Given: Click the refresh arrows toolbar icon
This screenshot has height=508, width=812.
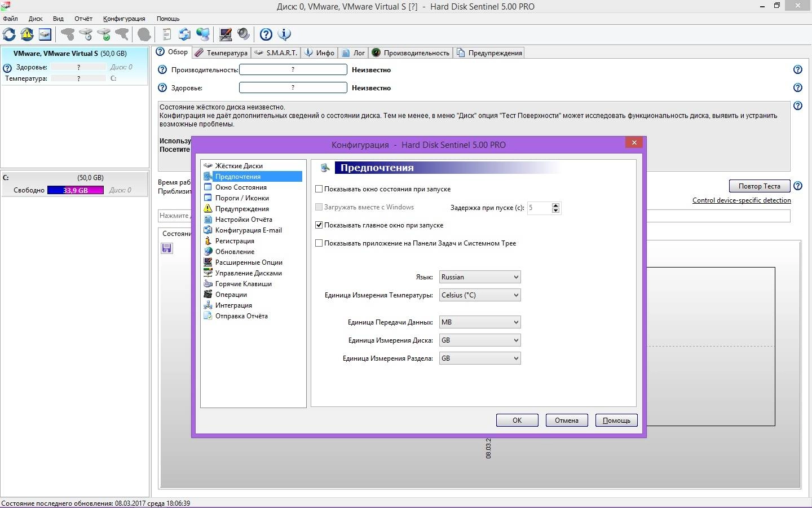Looking at the screenshot, I should 10,34.
